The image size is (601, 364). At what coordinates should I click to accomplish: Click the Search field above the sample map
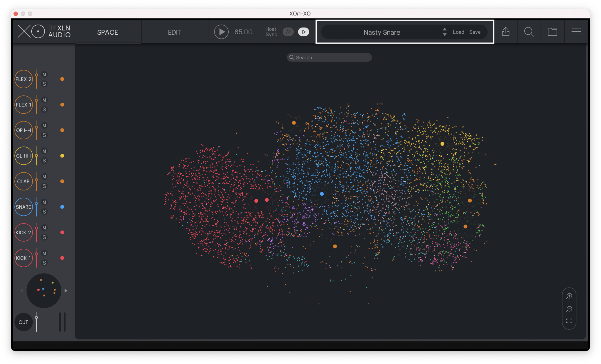[x=329, y=57]
